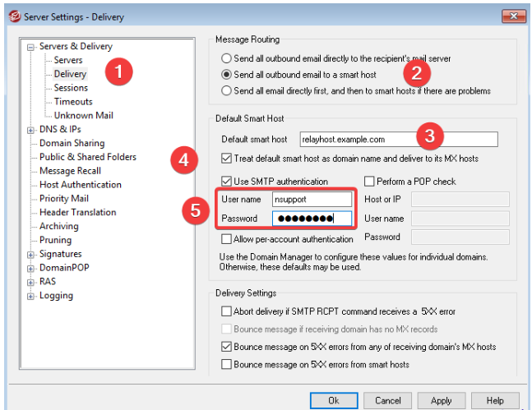Uncheck treat smart host as domain name
532x410 pixels.
(x=226, y=159)
